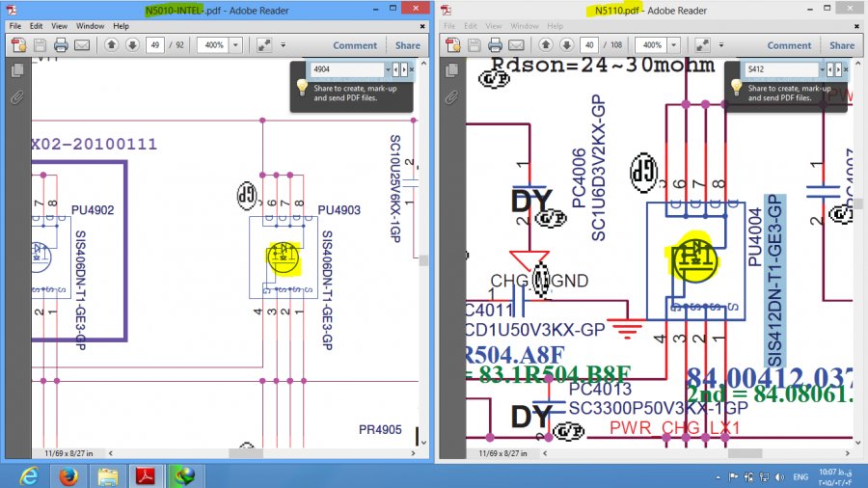Click horizontal scrollbar thumb in N5110 window
The image size is (868, 488).
pos(746,453)
